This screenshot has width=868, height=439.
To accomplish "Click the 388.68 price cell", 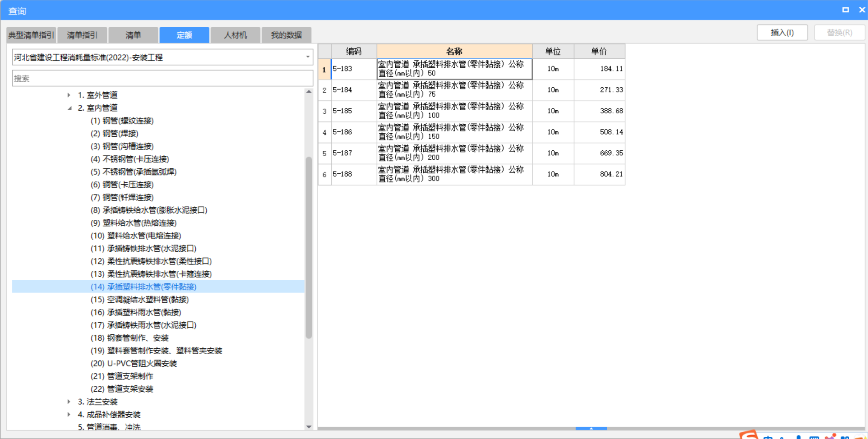I will (600, 111).
